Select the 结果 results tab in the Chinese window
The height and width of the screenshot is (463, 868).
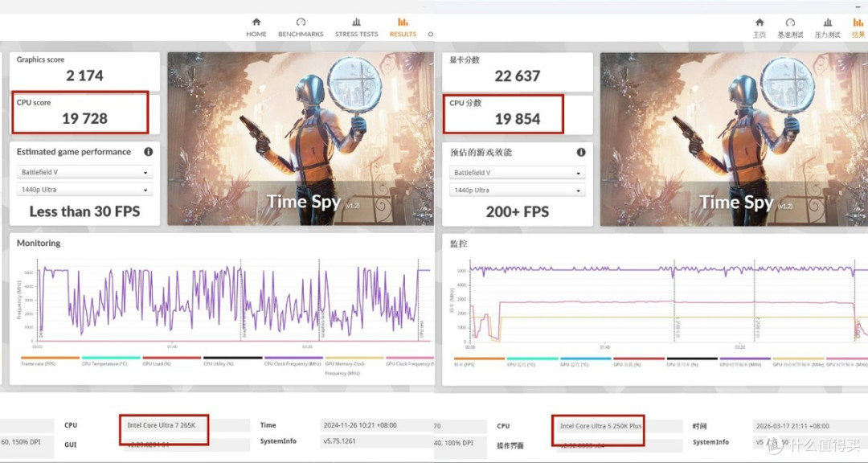coord(858,28)
